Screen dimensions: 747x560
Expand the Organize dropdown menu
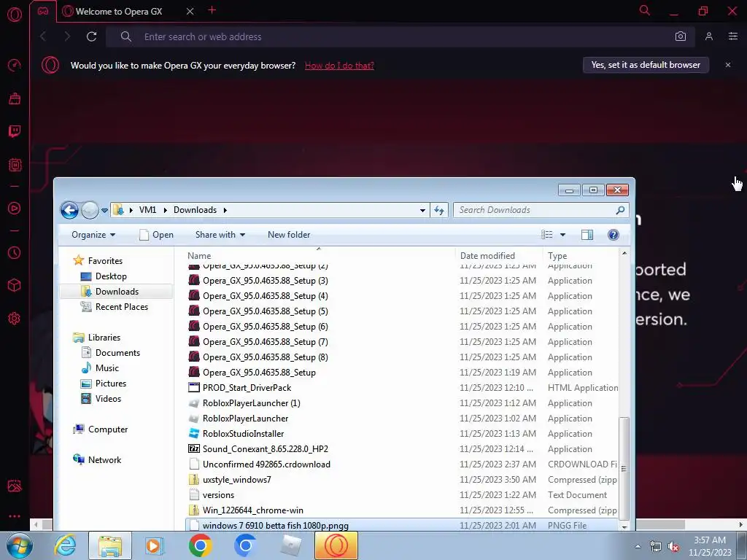[x=93, y=235]
